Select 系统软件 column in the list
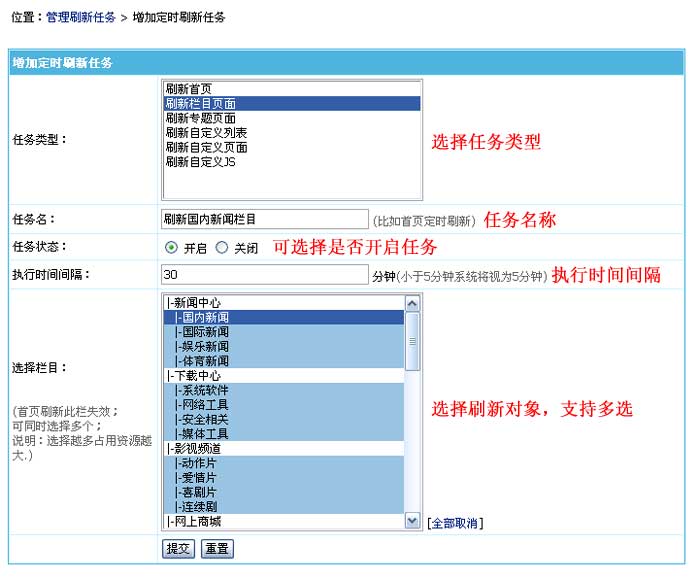The width and height of the screenshot is (700, 579). (x=203, y=390)
